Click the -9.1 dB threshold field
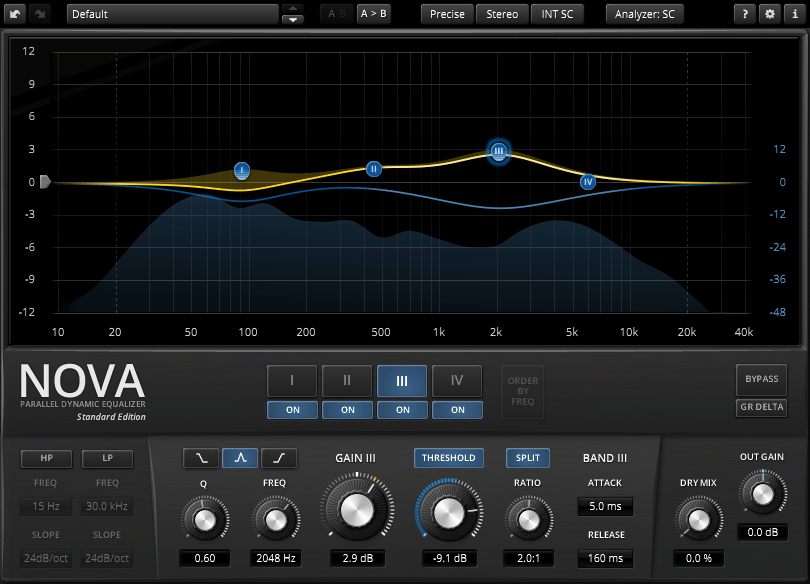Viewport: 810px width, 584px height. click(x=449, y=558)
